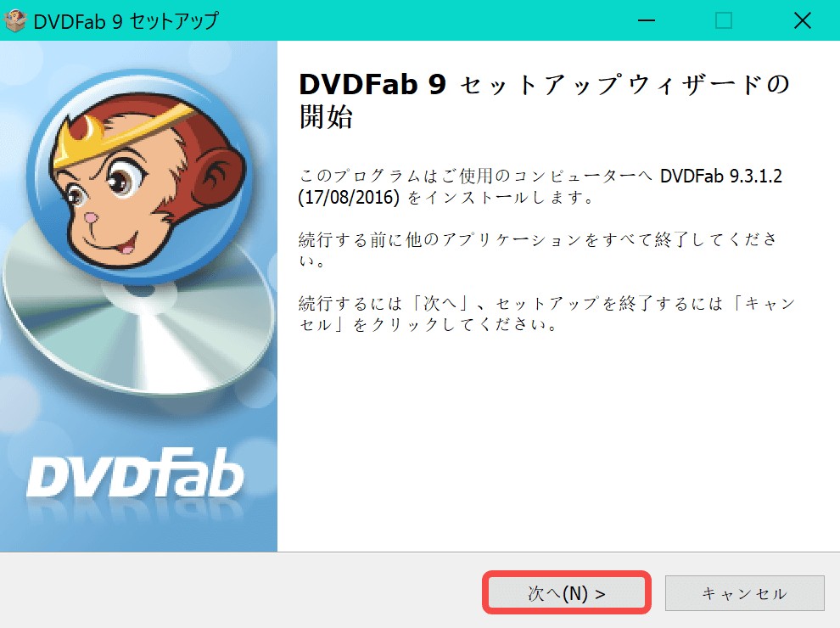Minimize the DVDFab 9 setup window
The image size is (840, 628).
pos(647,20)
